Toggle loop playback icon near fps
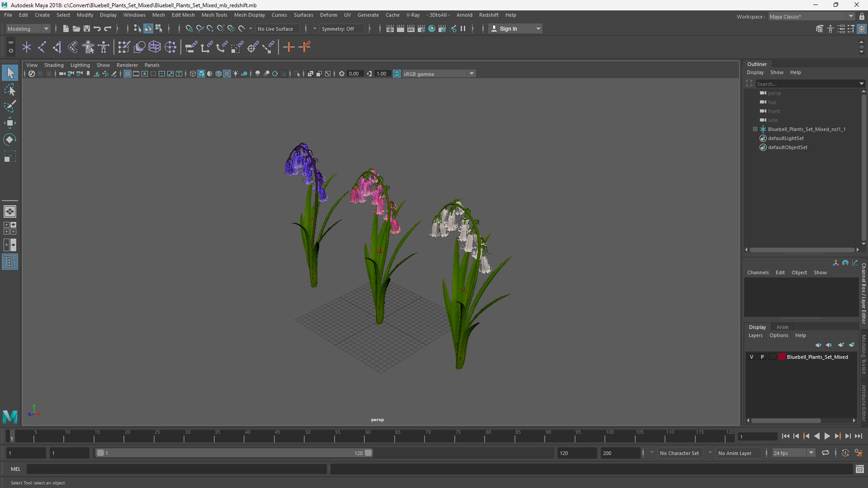 826,453
